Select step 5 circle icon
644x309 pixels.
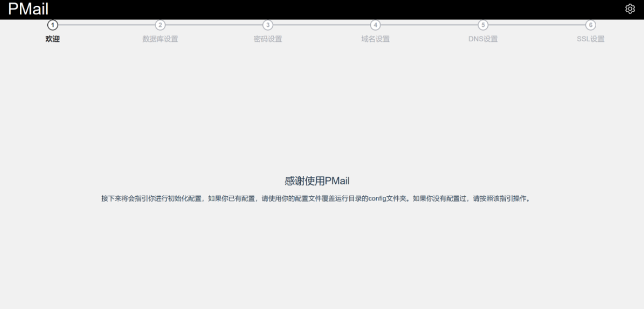click(x=483, y=25)
